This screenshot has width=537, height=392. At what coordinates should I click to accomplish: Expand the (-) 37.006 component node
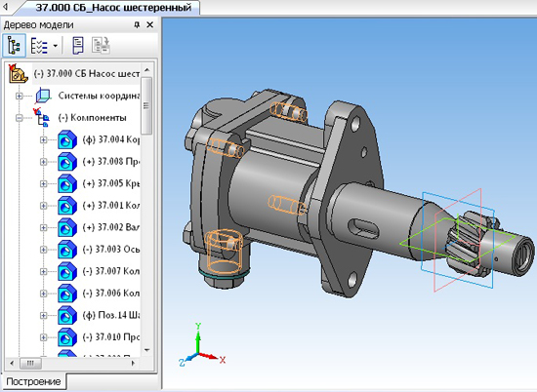[x=44, y=294]
